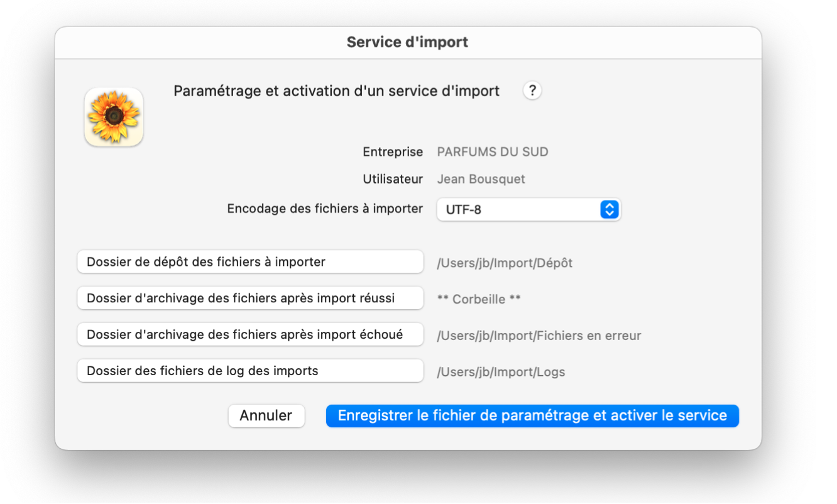837x504 pixels.
Task: Click the ** Corbeille ** archive location text
Action: [x=479, y=299]
